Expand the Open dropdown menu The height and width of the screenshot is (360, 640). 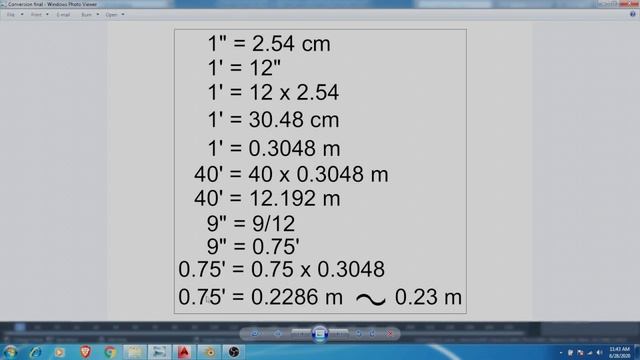[115, 15]
